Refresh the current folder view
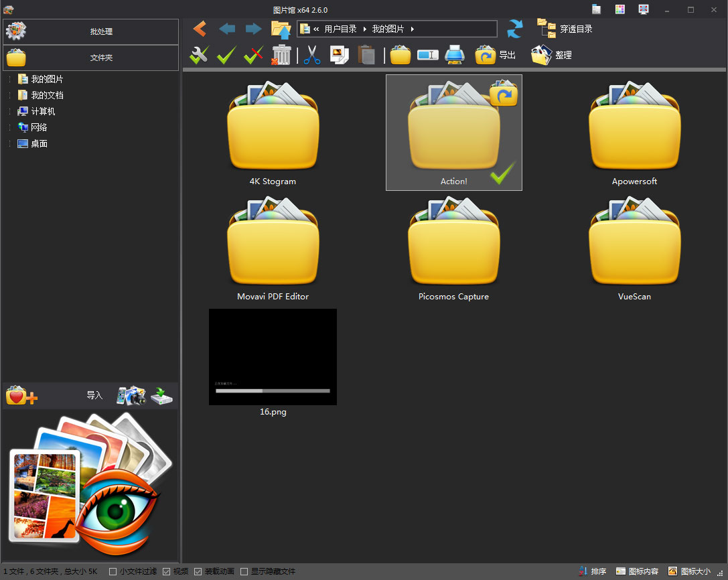This screenshot has height=580, width=728. 514,29
